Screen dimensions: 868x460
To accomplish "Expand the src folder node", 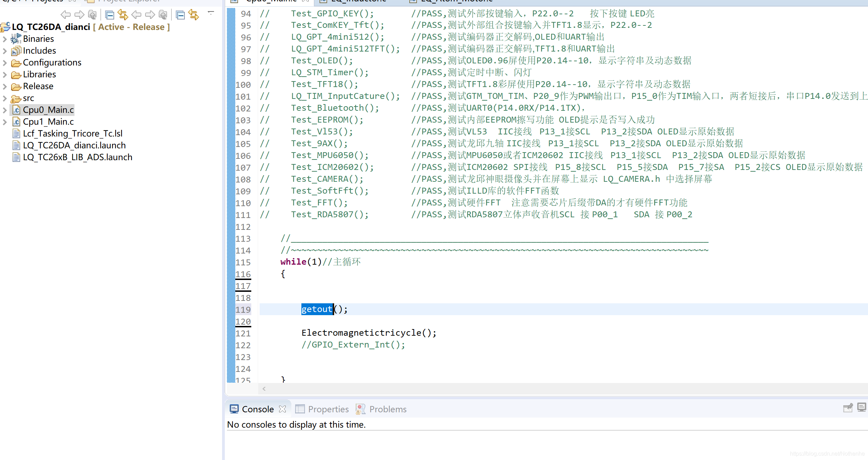I will 5,98.
